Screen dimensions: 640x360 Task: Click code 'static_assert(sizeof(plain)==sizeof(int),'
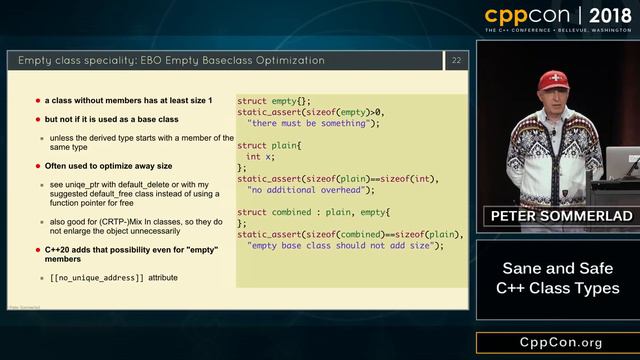338,179
